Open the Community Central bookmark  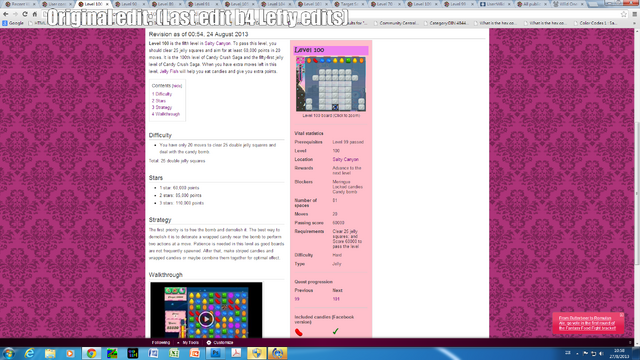point(396,23)
